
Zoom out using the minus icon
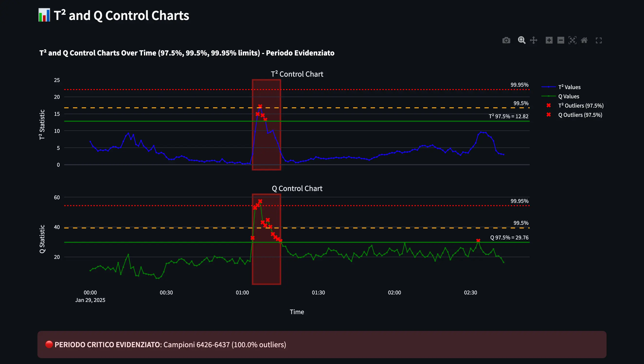tap(561, 40)
